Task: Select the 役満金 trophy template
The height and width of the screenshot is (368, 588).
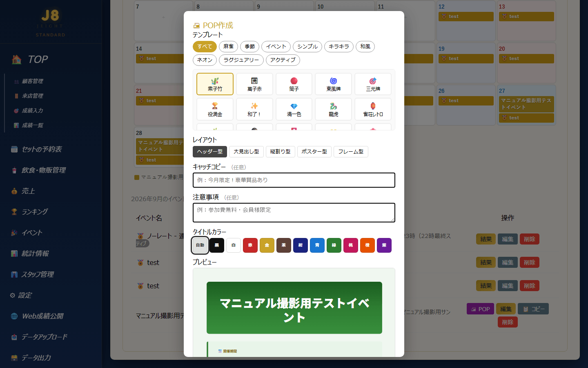Action: (x=215, y=109)
